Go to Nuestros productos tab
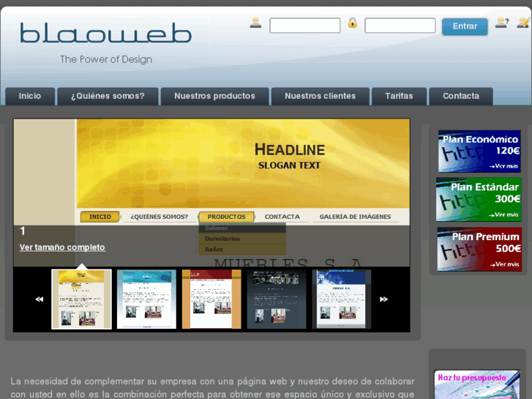 pos(214,96)
